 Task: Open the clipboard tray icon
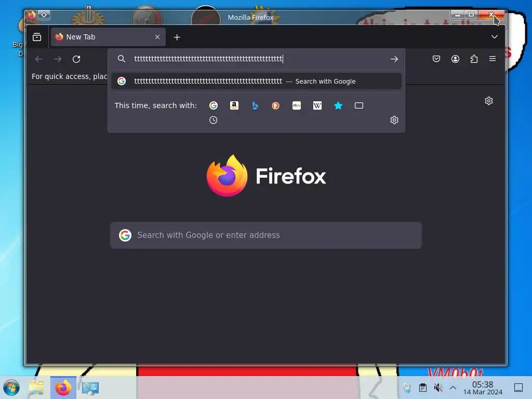pos(423,388)
